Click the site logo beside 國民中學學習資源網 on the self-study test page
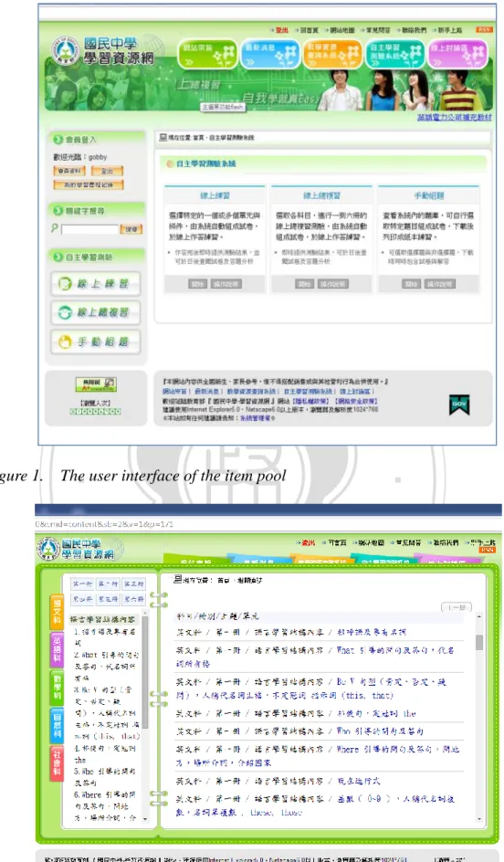Screen dimensions: 504x862 coord(66,49)
